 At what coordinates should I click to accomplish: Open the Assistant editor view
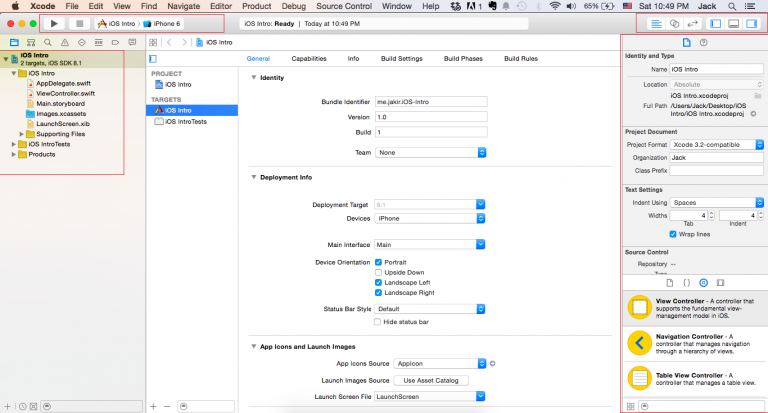point(673,22)
